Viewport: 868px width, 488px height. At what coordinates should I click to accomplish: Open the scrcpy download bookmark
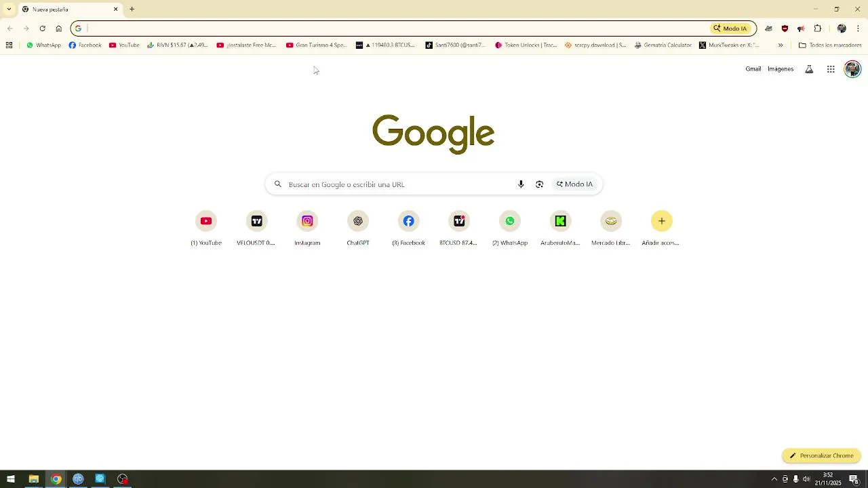(x=595, y=45)
